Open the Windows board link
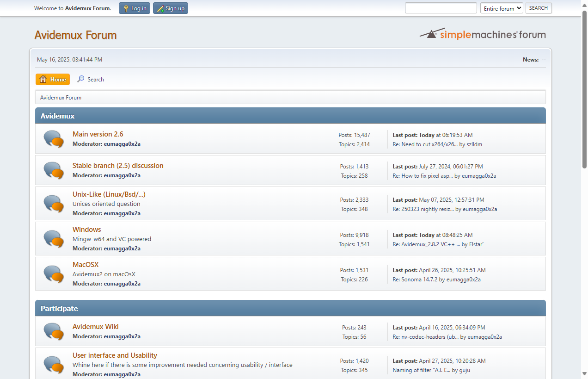Image resolution: width=588 pixels, height=379 pixels. (x=86, y=230)
